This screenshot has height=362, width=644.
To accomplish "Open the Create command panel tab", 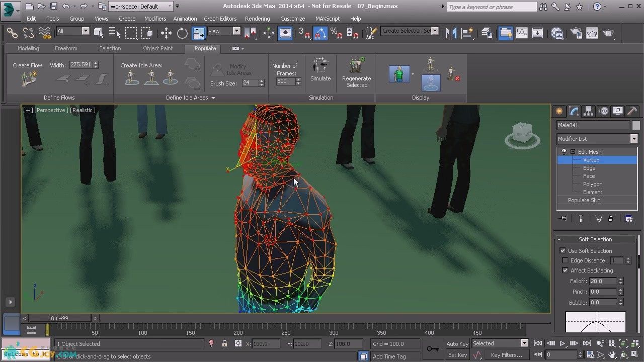I will click(x=559, y=111).
